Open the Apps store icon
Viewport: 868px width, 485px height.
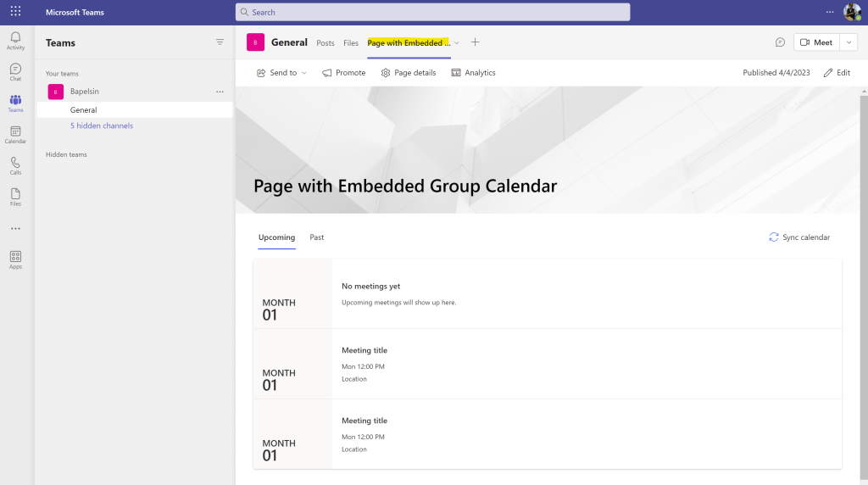pyautogui.click(x=15, y=259)
